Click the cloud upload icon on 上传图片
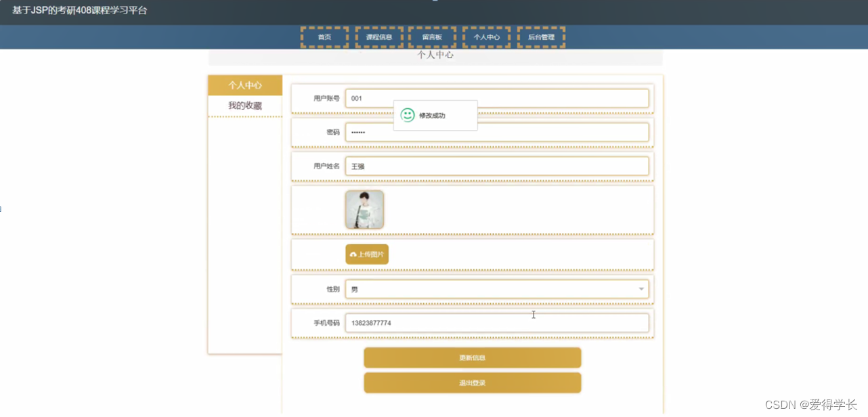Image resolution: width=868 pixels, height=417 pixels. pyautogui.click(x=353, y=254)
